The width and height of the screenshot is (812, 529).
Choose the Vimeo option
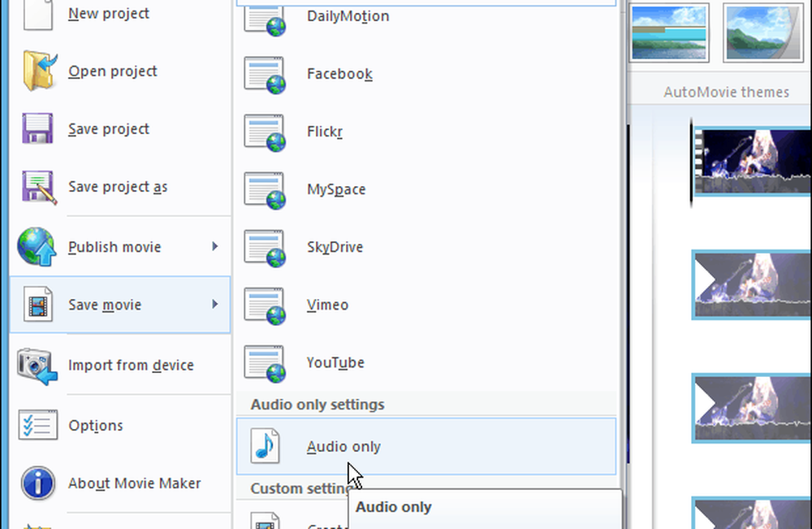pyautogui.click(x=327, y=305)
